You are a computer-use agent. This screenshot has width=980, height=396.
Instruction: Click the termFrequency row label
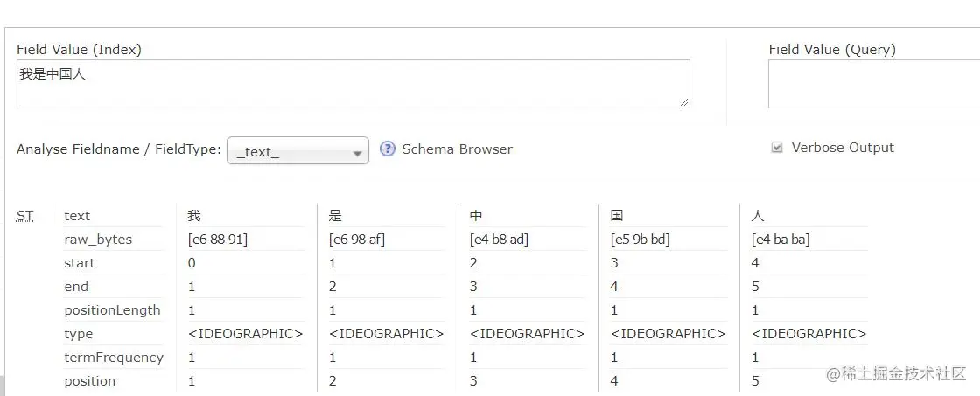pos(114,358)
